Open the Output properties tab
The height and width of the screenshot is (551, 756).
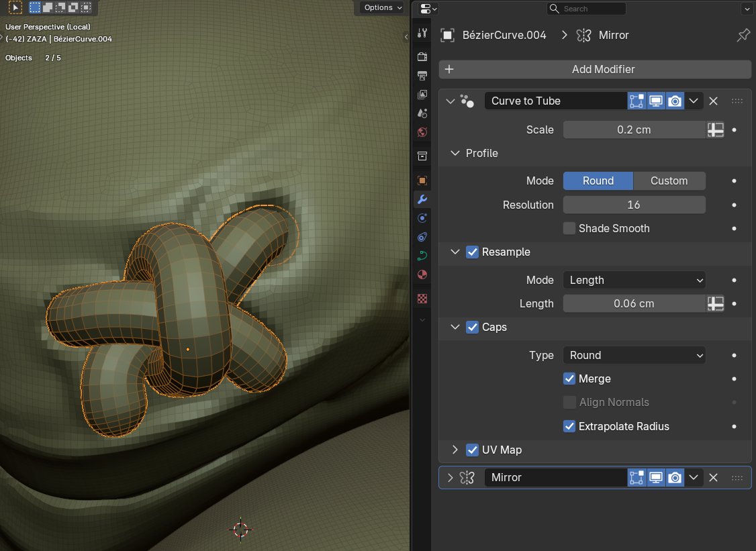click(422, 76)
